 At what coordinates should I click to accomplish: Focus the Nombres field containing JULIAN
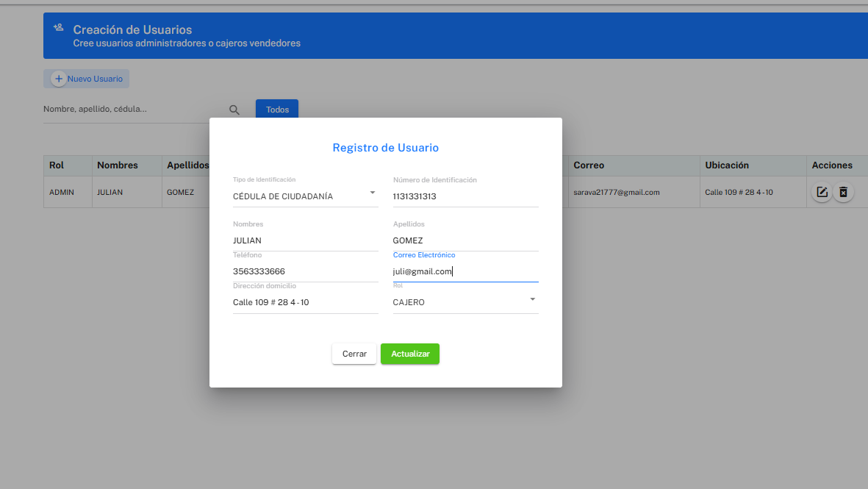pyautogui.click(x=305, y=241)
